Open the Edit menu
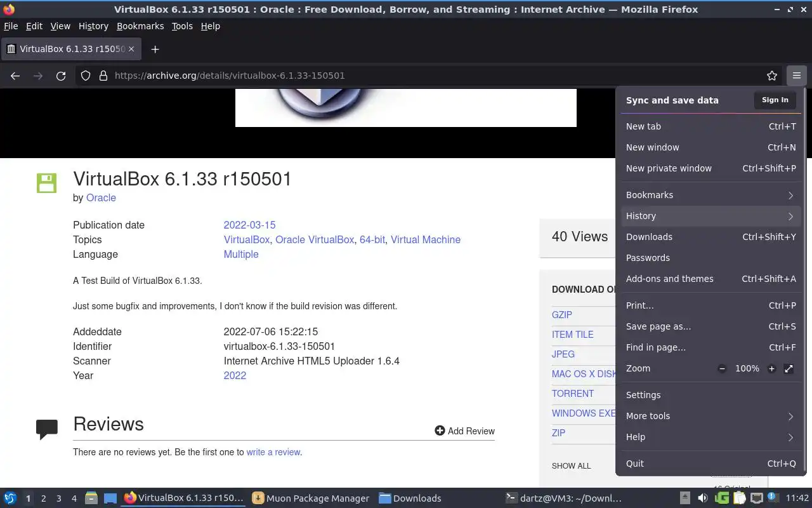The image size is (812, 508). coord(34,26)
